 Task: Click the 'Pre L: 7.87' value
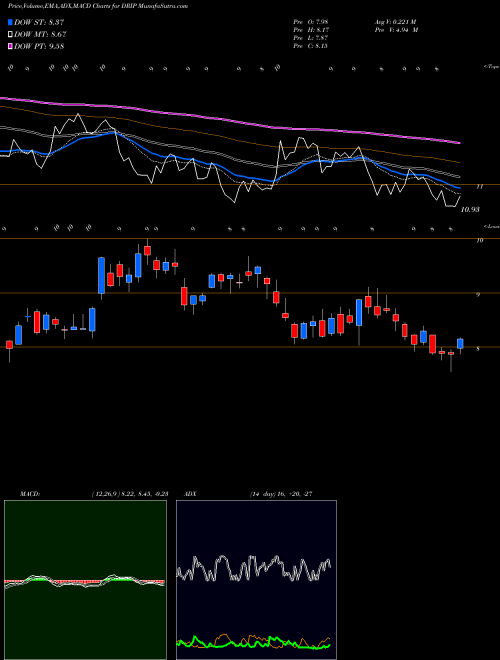pos(311,38)
